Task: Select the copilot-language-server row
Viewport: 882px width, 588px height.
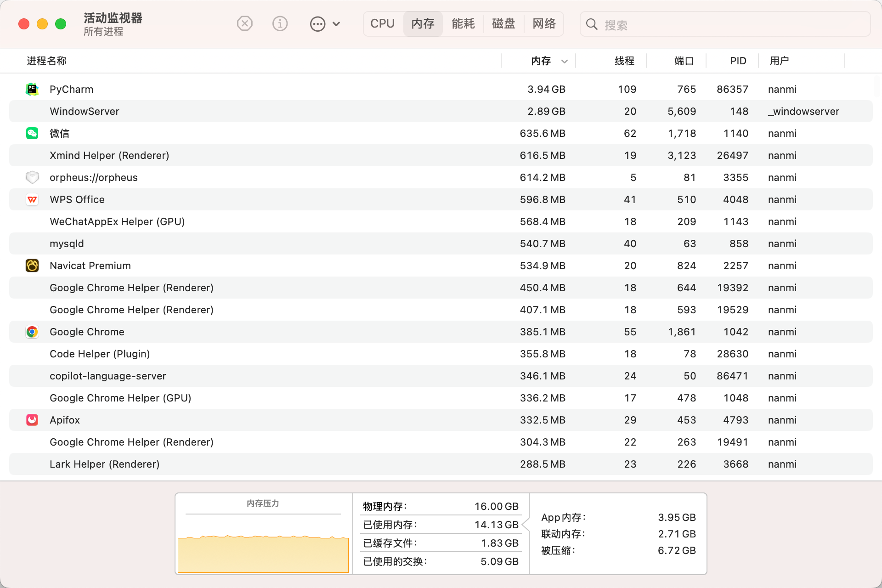Action: point(441,376)
